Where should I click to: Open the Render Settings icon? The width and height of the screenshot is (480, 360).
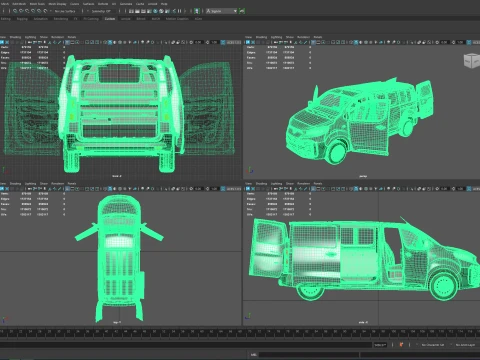(149, 11)
